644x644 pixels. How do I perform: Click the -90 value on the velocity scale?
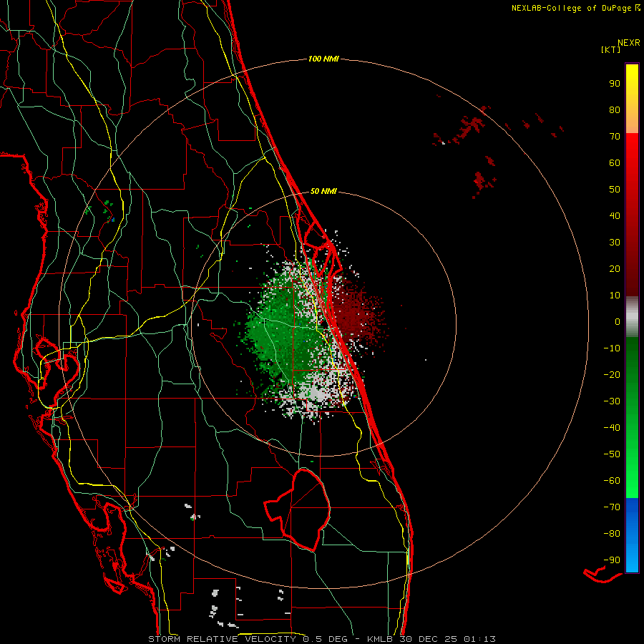[612, 560]
